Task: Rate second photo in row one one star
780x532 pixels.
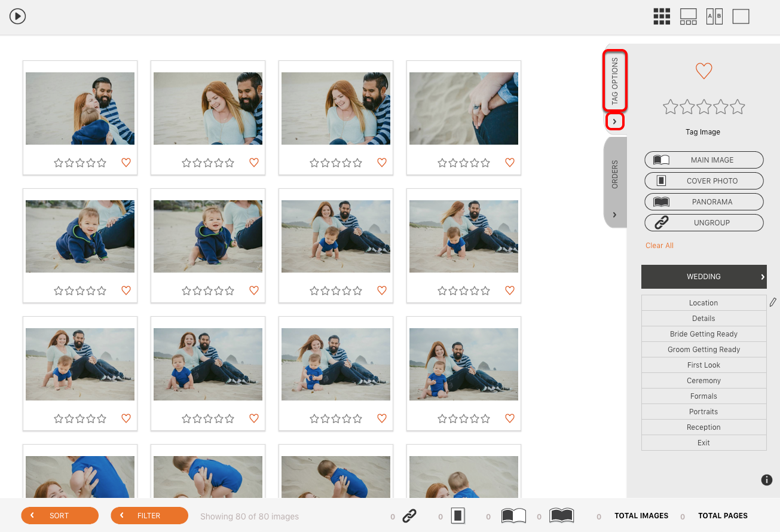Action: click(x=186, y=163)
